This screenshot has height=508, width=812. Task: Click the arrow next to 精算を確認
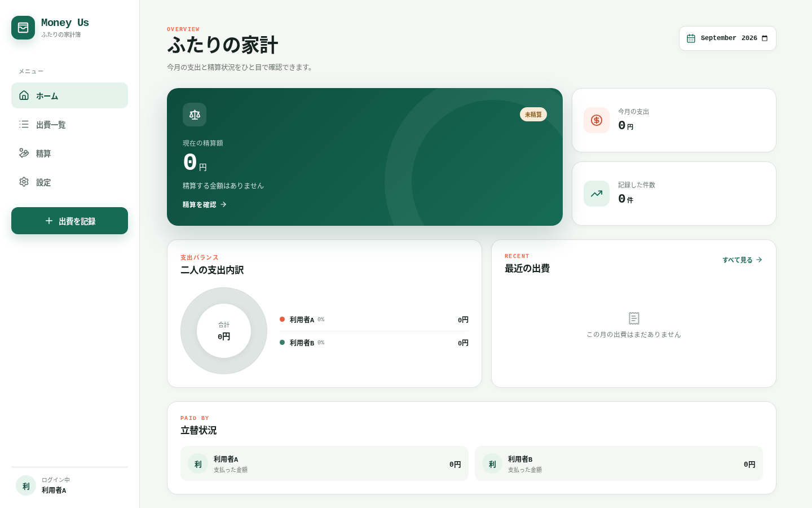[x=223, y=204]
